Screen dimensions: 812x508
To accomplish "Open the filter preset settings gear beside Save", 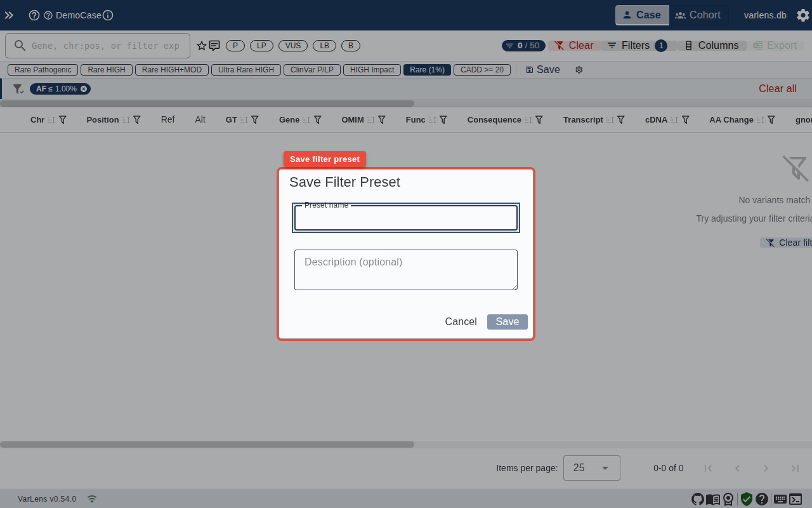I will (579, 70).
